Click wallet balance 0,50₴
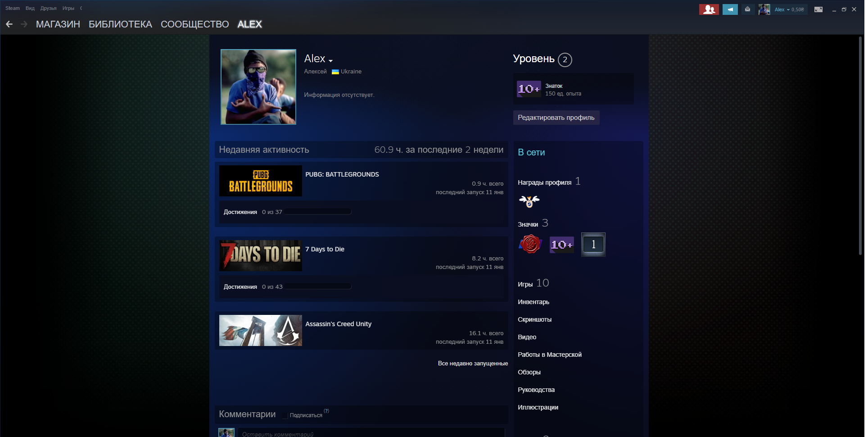The height and width of the screenshot is (437, 868). tap(798, 9)
